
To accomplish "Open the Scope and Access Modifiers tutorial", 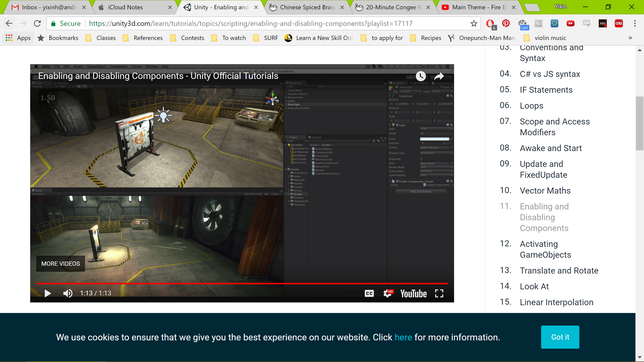I will coord(555,127).
